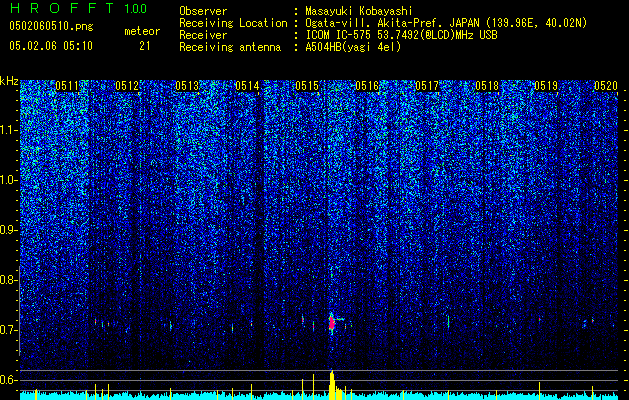Click the HROFFT 1.0.0 title text

[x=78, y=8]
